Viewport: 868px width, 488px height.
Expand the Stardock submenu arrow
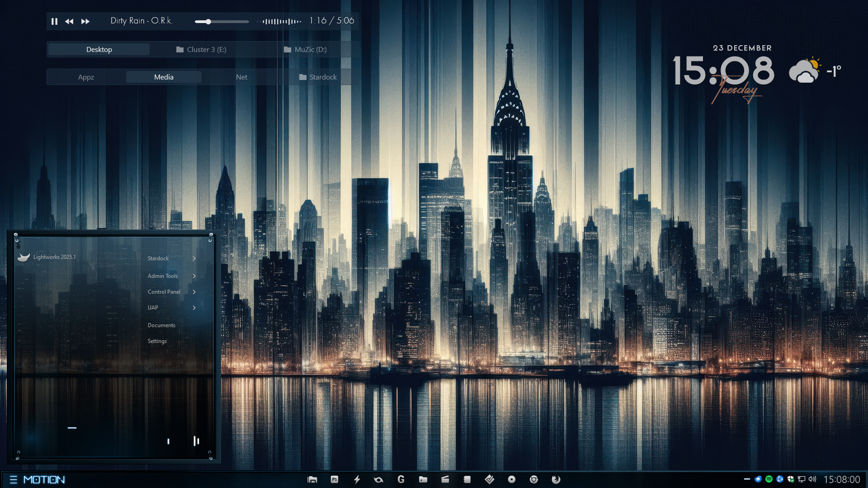pyautogui.click(x=194, y=258)
